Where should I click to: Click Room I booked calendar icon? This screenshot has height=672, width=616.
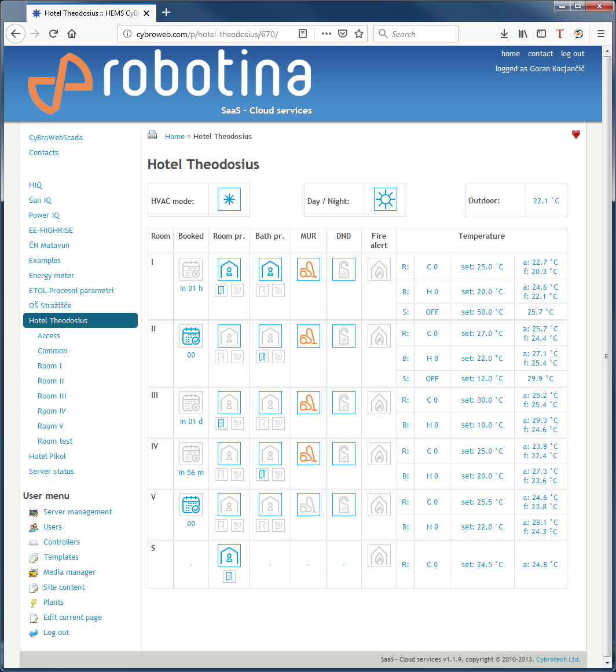coord(191,270)
